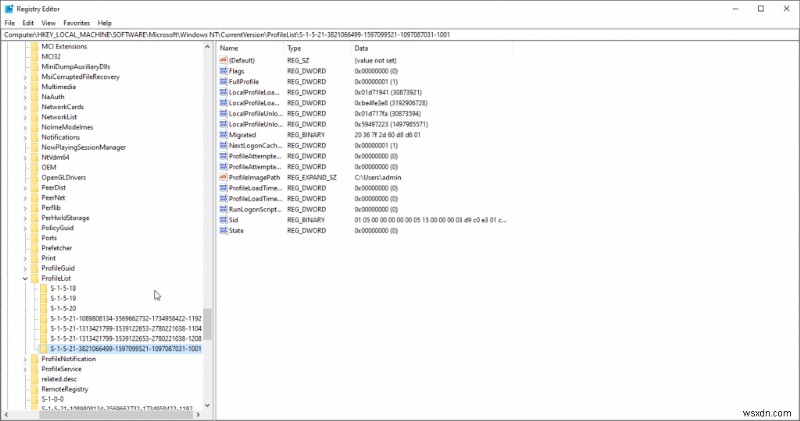Select the NowPlayingSessionManager key

point(84,147)
